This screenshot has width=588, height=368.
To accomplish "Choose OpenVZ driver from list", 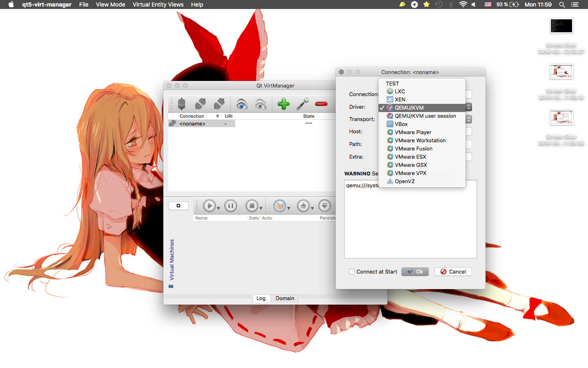I will point(422,181).
